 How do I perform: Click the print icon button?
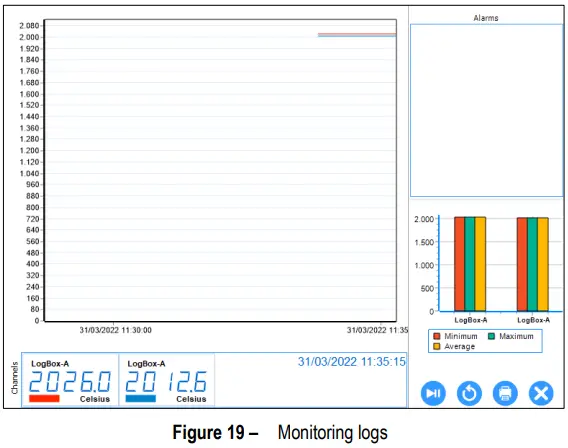(x=505, y=393)
